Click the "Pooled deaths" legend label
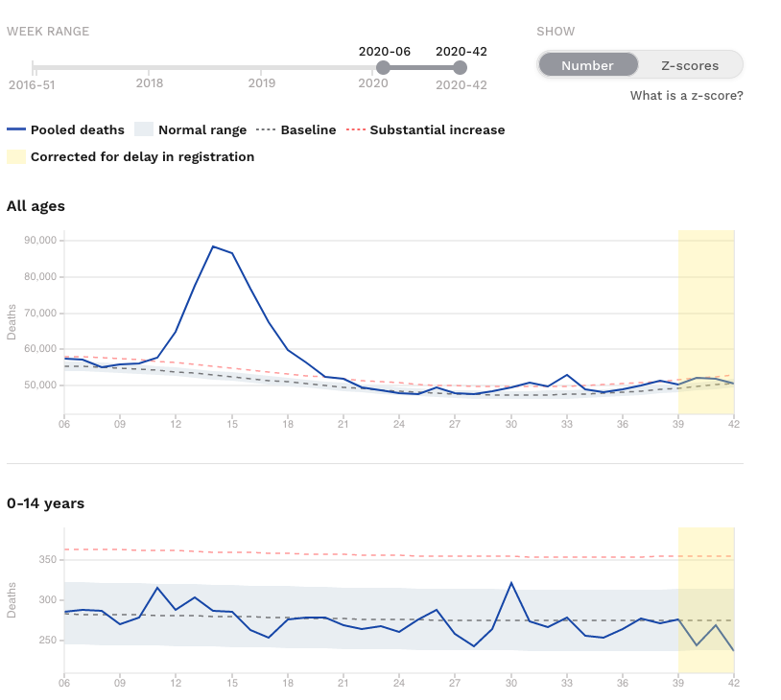The height and width of the screenshot is (700, 781). pyautogui.click(x=78, y=130)
